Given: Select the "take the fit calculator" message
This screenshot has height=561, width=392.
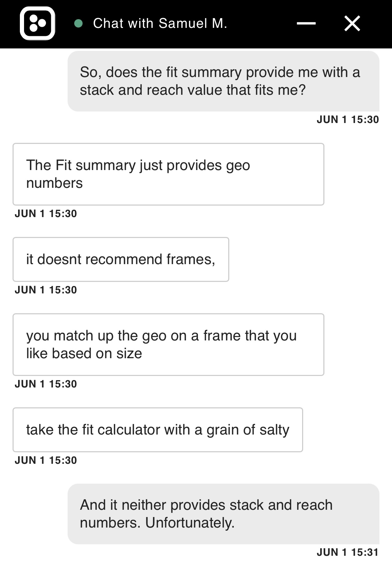Looking at the screenshot, I should tap(157, 430).
